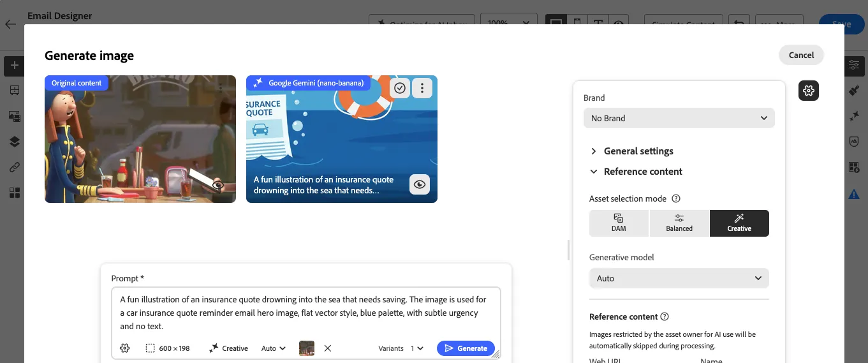The height and width of the screenshot is (363, 868).
Task: Click the shield icon in right rail
Action: pyautogui.click(x=854, y=142)
